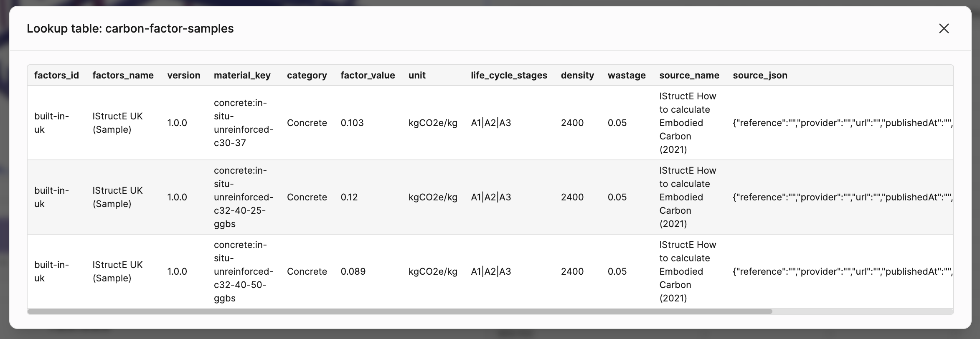Image resolution: width=980 pixels, height=339 pixels.
Task: Close the lookup table dialog
Action: coord(944,28)
